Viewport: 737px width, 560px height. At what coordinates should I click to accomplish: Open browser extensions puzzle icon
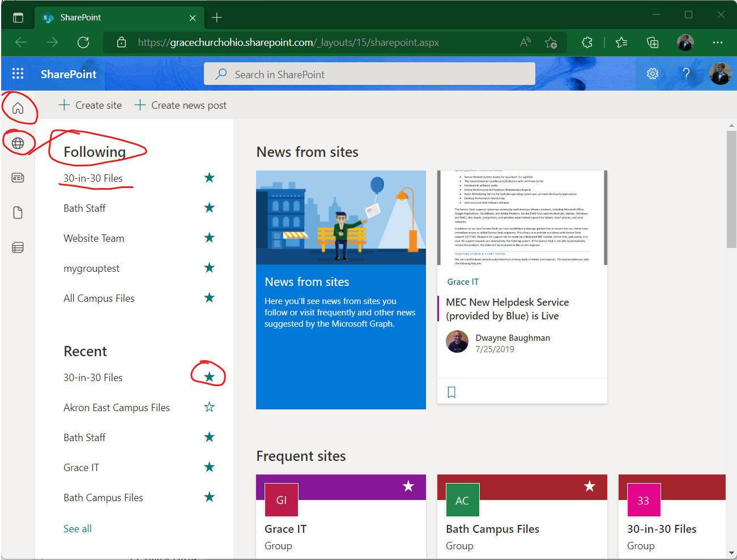(587, 42)
